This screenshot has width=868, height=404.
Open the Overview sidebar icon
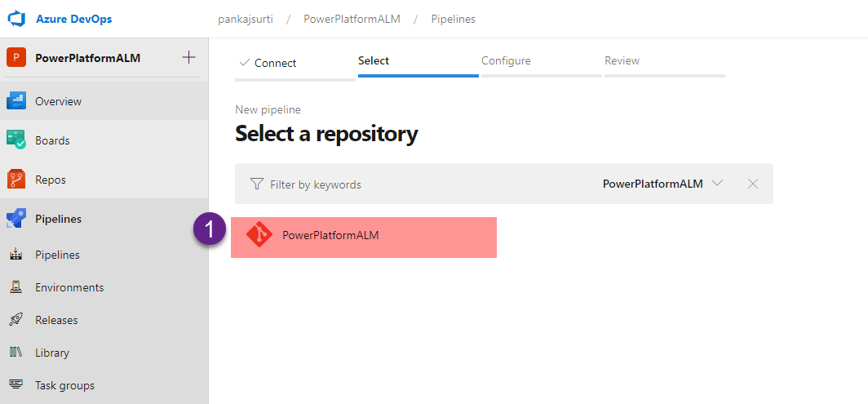click(16, 101)
